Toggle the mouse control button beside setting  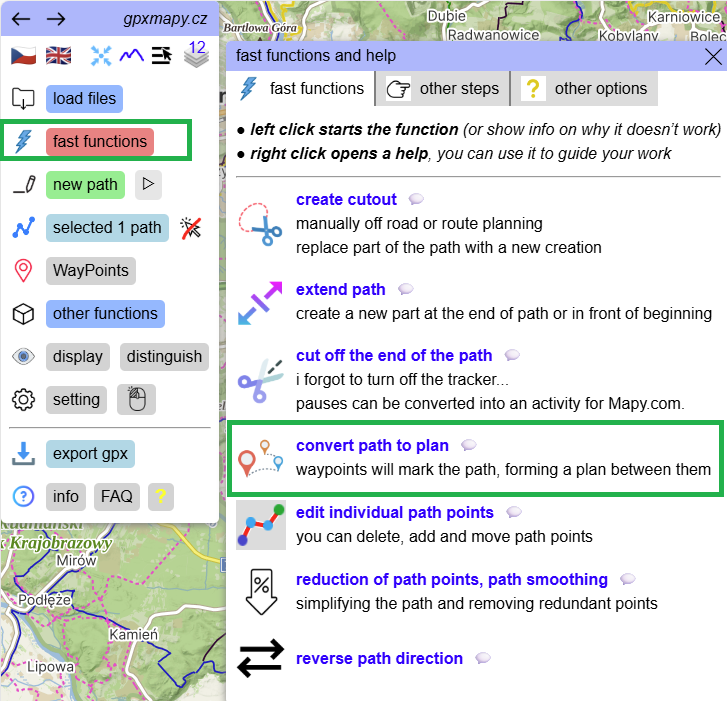coord(136,400)
